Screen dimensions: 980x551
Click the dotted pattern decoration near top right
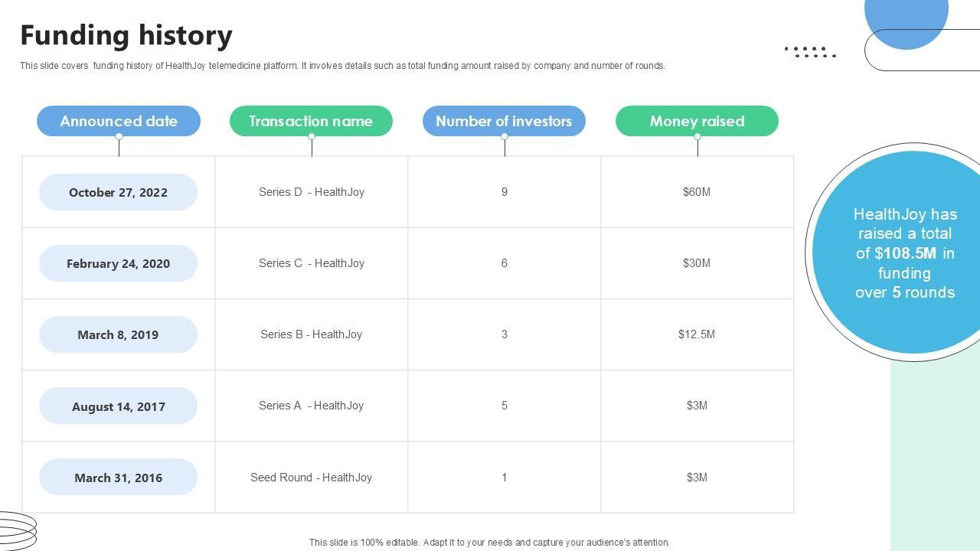pos(810,51)
